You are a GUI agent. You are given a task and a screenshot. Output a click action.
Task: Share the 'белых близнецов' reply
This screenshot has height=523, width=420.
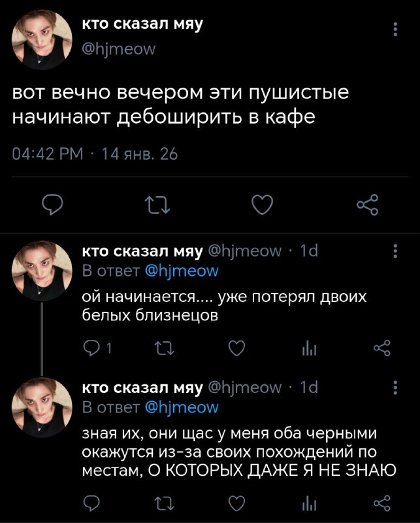(382, 348)
